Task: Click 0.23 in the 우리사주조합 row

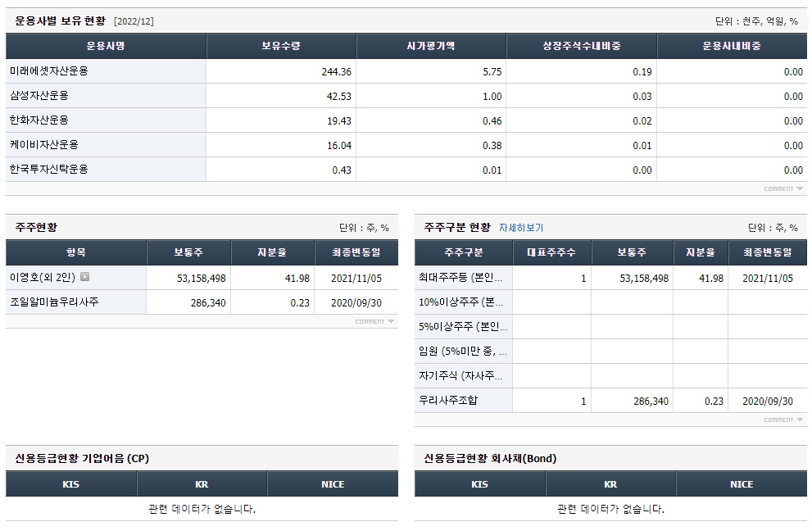Action: [x=714, y=402]
